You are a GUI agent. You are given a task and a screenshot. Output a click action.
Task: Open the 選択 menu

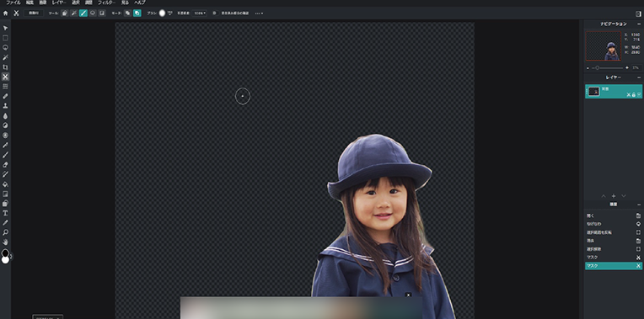(x=76, y=3)
